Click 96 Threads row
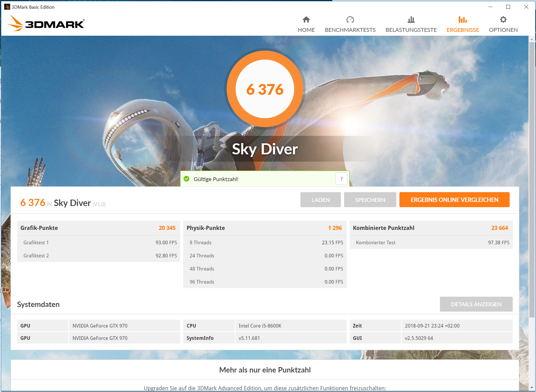Image resolution: width=536 pixels, height=392 pixels. click(x=265, y=282)
